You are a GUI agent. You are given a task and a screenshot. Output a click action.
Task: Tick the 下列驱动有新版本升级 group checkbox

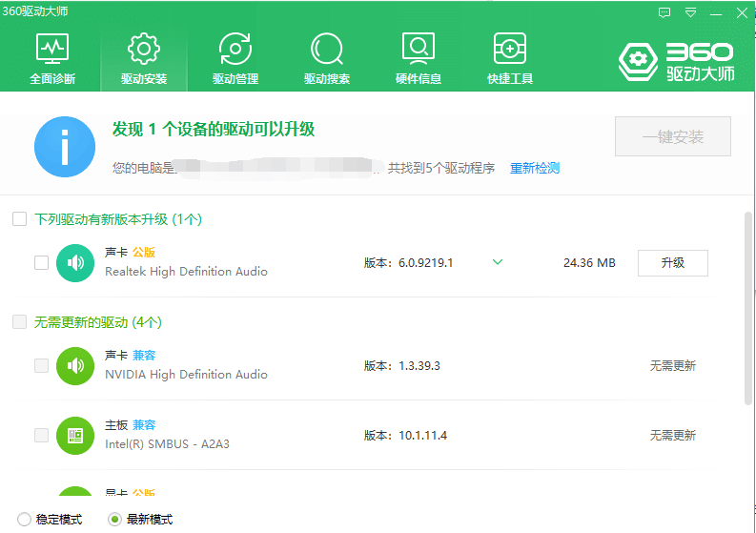[19, 219]
